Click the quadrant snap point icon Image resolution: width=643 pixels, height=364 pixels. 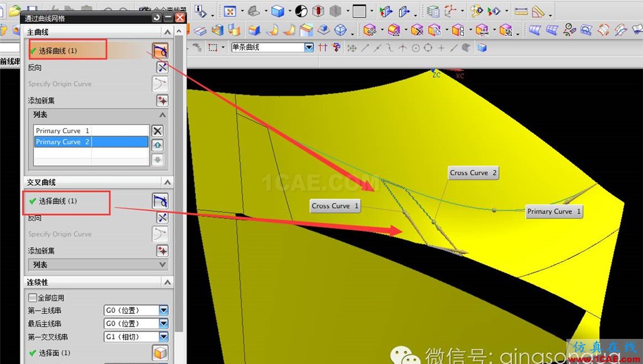(428, 48)
